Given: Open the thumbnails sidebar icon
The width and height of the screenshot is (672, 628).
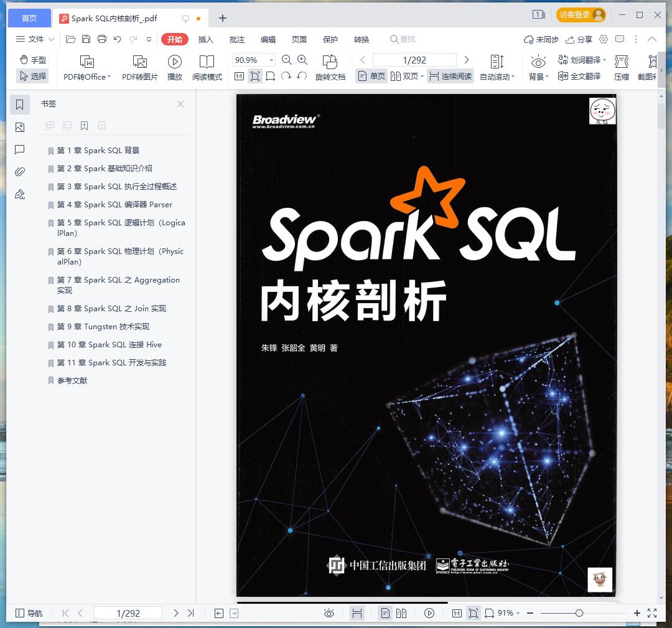Looking at the screenshot, I should pos(20,128).
